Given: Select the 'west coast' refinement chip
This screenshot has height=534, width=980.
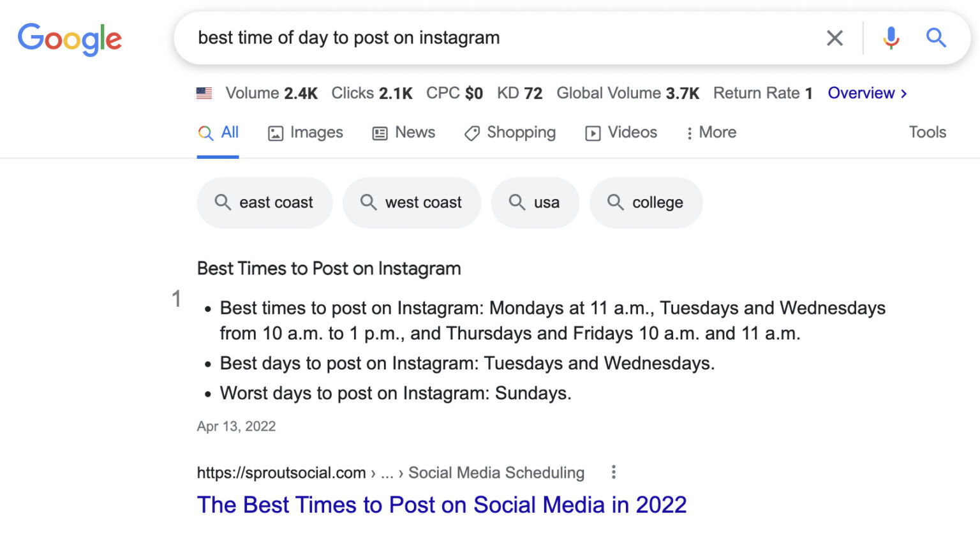Looking at the screenshot, I should click(412, 202).
